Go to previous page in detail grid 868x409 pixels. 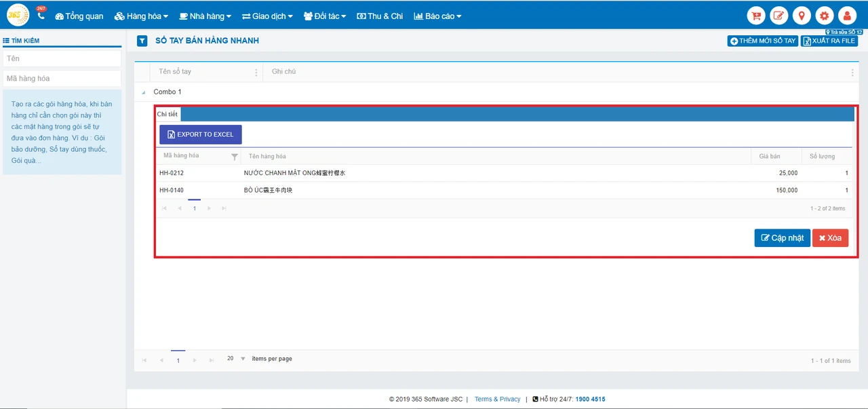[x=179, y=208]
